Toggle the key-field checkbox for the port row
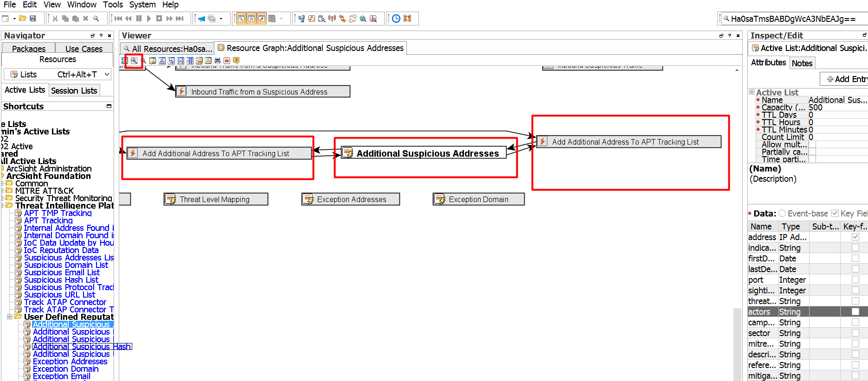 tap(855, 279)
